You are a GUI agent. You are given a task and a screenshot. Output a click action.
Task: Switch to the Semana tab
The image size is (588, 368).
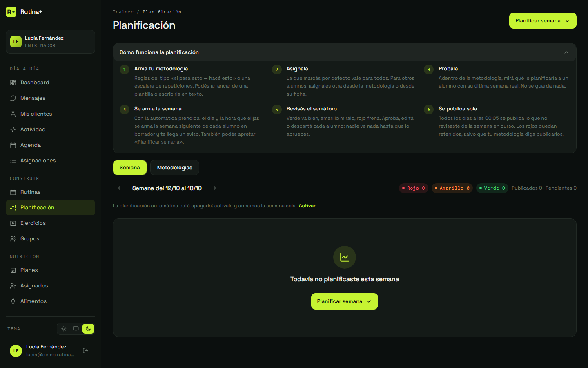tap(130, 168)
